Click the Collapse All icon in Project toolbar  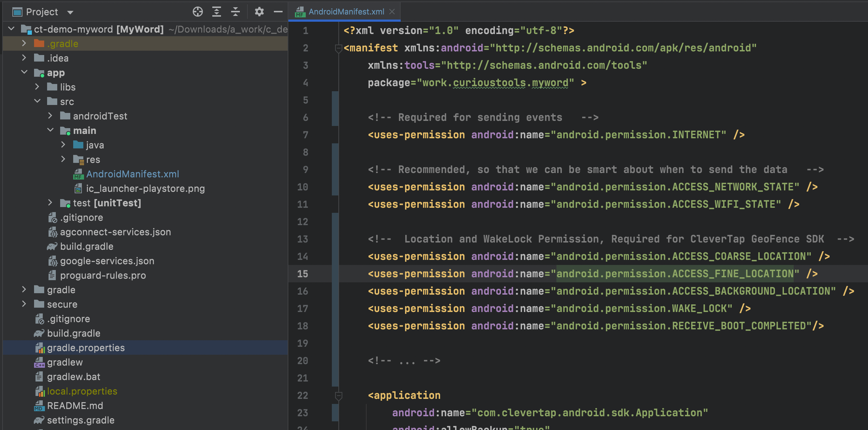[235, 12]
